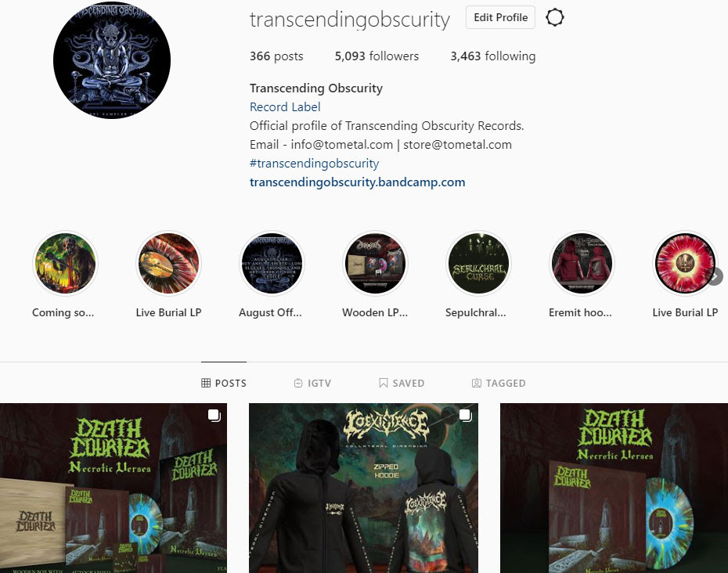
Task: View the transcendingobscurity profile picture
Action: pyautogui.click(x=112, y=60)
